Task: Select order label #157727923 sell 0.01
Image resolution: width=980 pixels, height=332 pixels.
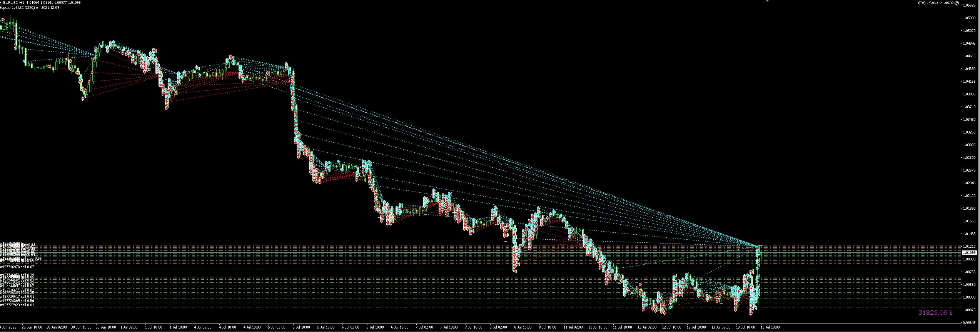Action: (17, 305)
